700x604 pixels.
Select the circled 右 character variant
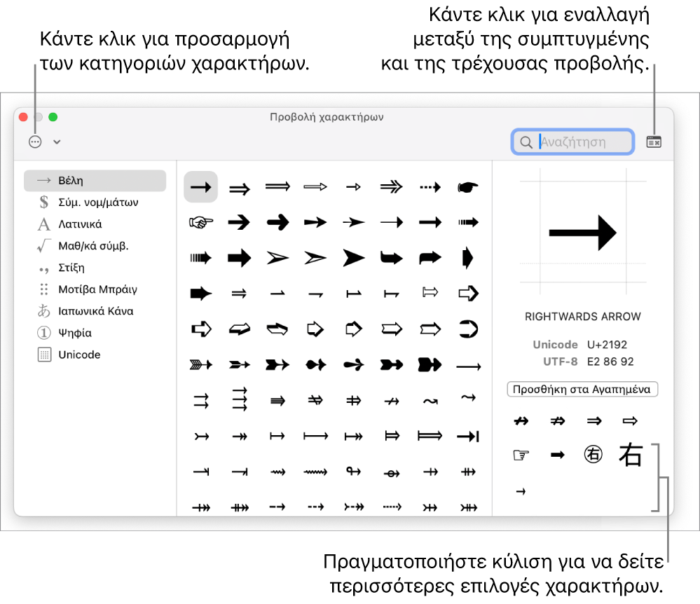(593, 455)
